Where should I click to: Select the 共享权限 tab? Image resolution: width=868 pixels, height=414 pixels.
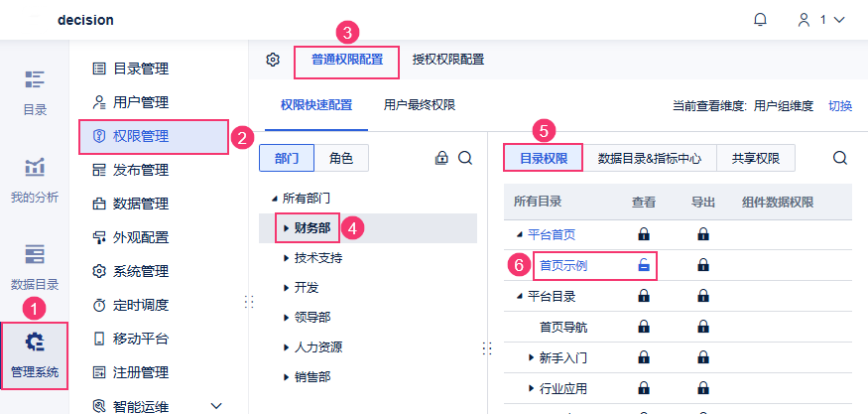tap(755, 158)
